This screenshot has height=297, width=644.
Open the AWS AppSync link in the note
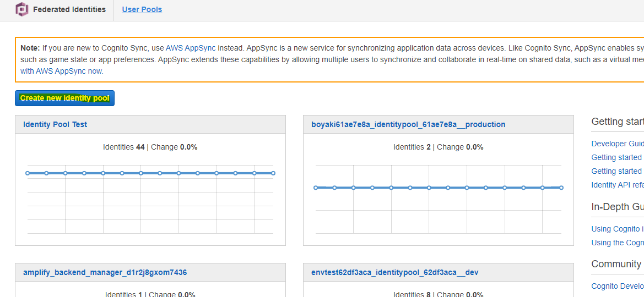point(191,48)
